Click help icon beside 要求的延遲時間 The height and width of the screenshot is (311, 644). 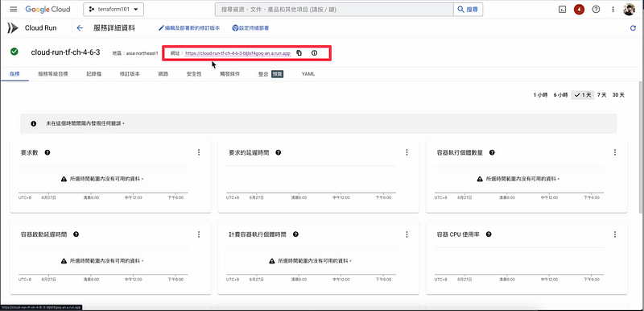pos(278,152)
